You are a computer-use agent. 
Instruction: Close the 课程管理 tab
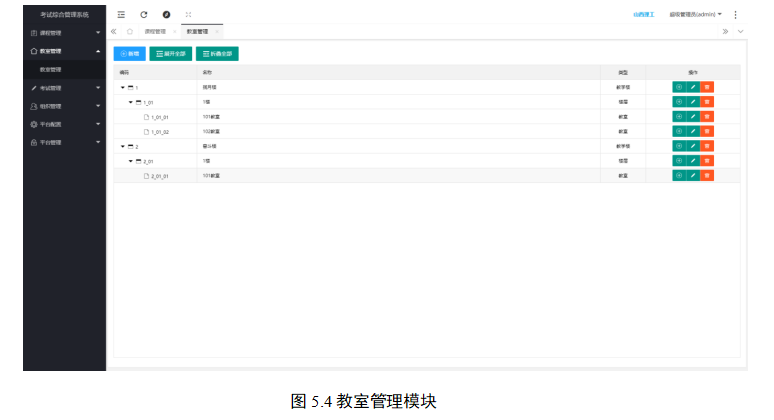175,32
